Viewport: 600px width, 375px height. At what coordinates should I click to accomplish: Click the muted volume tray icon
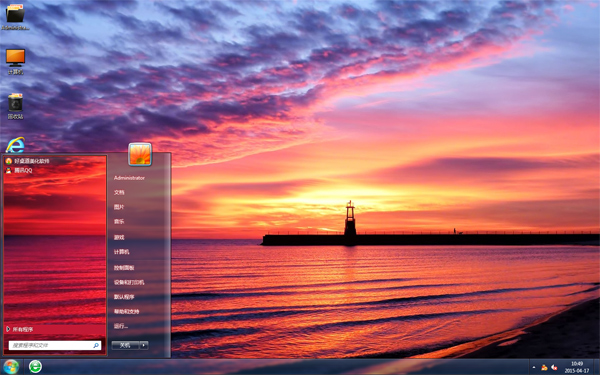tap(554, 368)
